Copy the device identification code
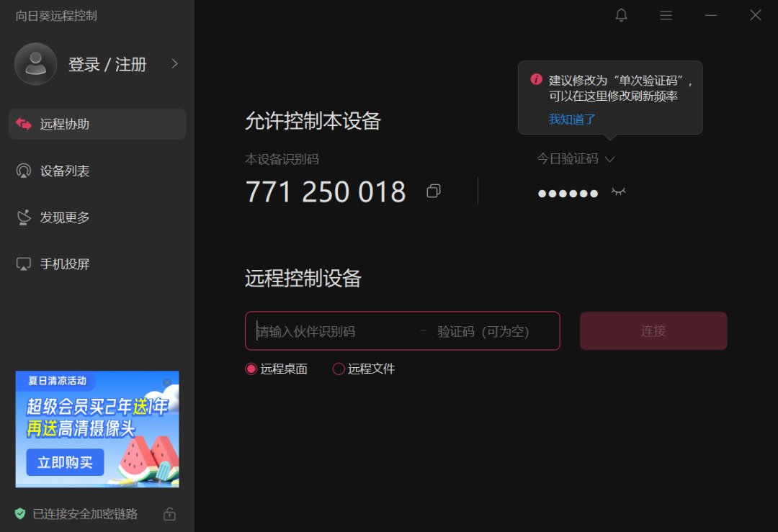778x532 pixels. click(x=434, y=191)
